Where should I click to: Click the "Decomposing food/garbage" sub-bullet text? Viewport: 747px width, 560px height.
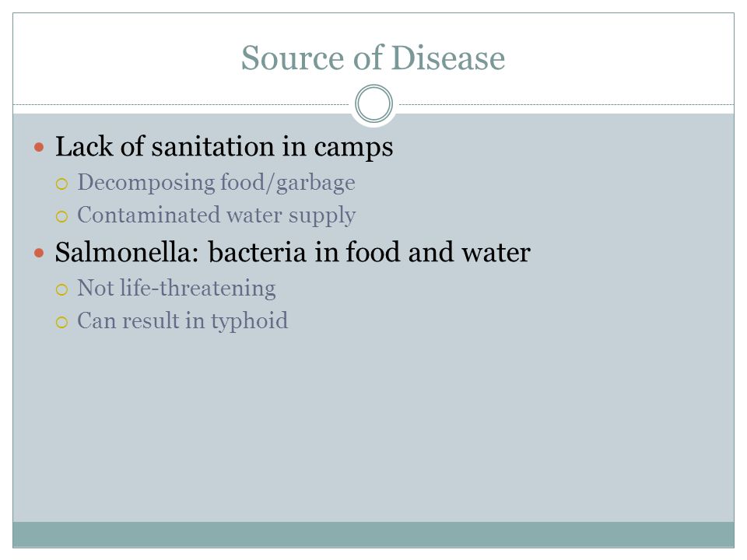pyautogui.click(x=216, y=183)
